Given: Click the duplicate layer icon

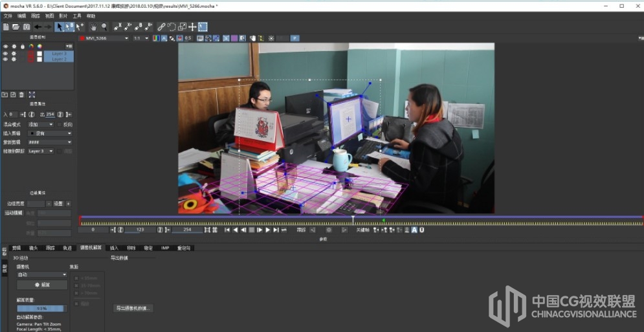Looking at the screenshot, I should coord(13,94).
